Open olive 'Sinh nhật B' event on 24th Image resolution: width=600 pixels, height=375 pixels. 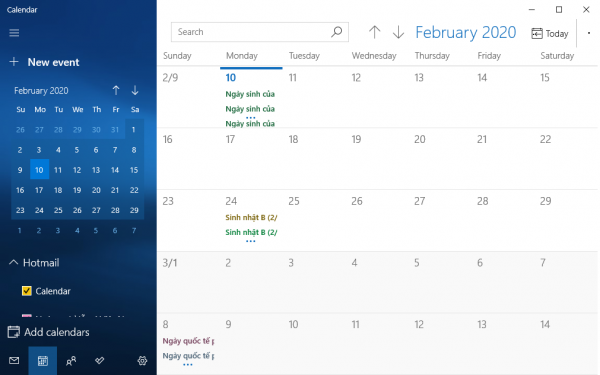(251, 217)
